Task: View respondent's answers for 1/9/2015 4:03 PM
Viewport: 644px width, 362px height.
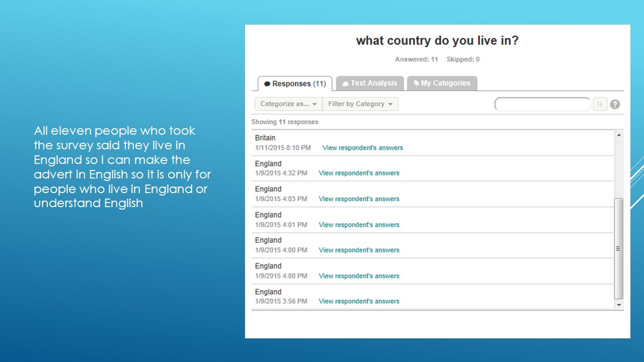Action: click(x=359, y=199)
